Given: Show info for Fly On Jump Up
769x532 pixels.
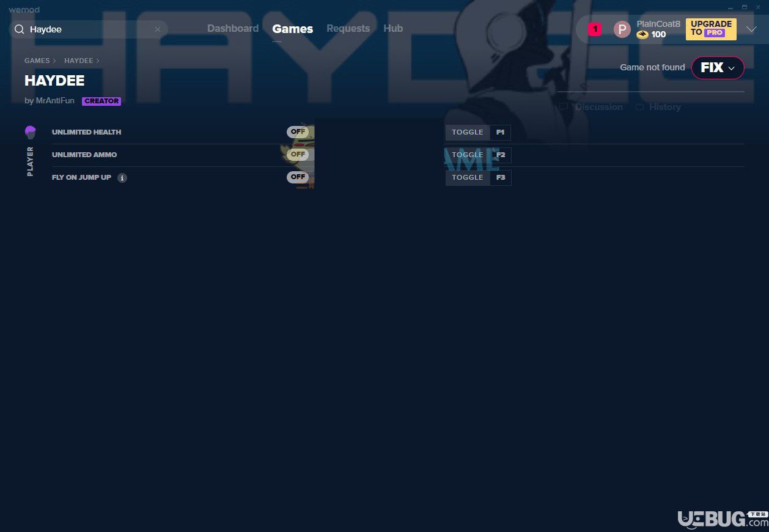Looking at the screenshot, I should click(122, 178).
